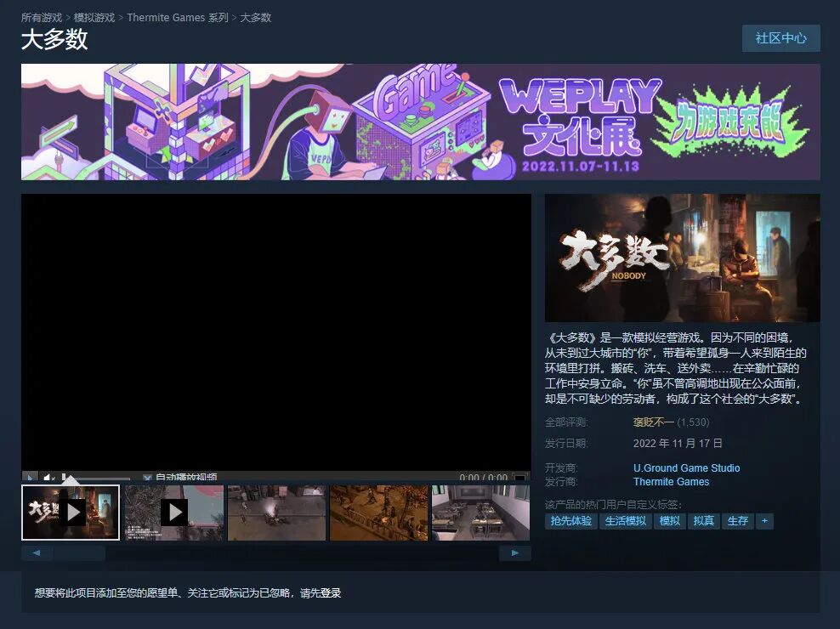Image resolution: width=840 pixels, height=629 pixels.
Task: Select the second video thumbnail with trees
Action: [174, 513]
